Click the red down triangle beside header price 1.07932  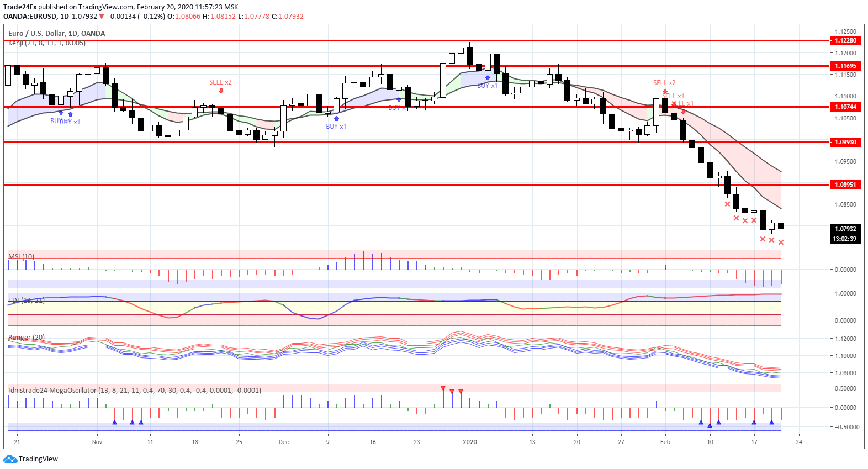click(x=102, y=17)
